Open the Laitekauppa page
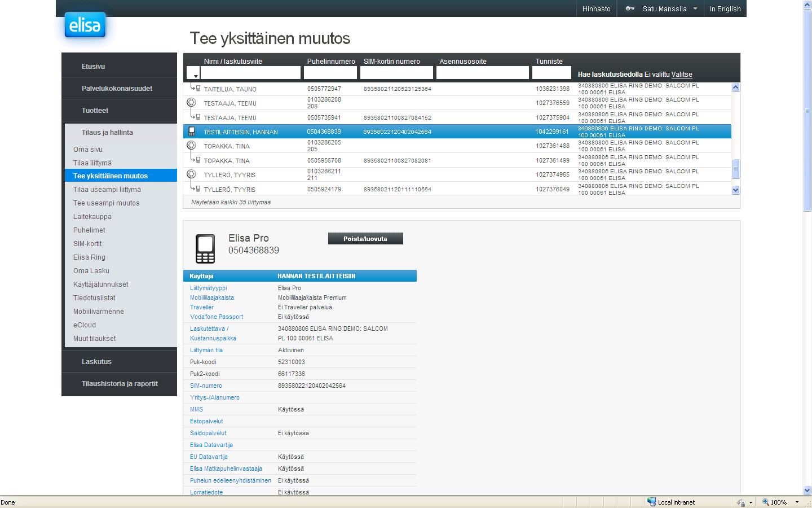The height and width of the screenshot is (508, 812). click(x=92, y=216)
